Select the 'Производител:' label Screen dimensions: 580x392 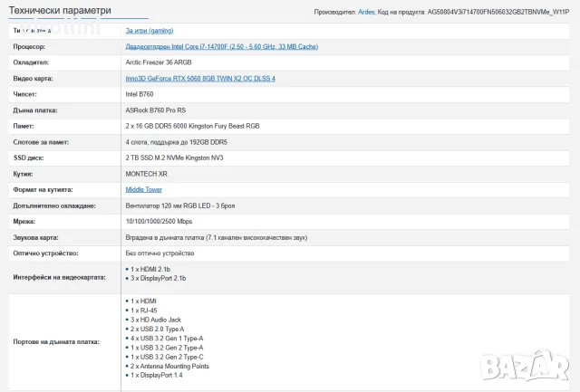(335, 12)
